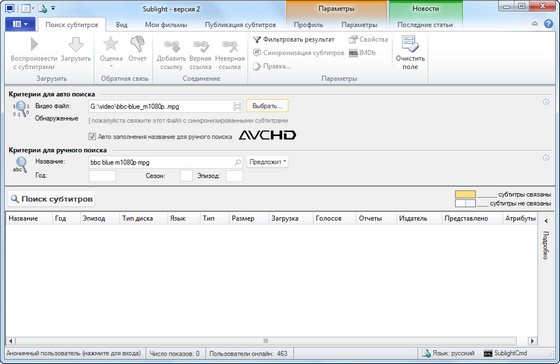The image size is (560, 364).
Task: Click the Оценка star rating icon
Action: (x=111, y=44)
